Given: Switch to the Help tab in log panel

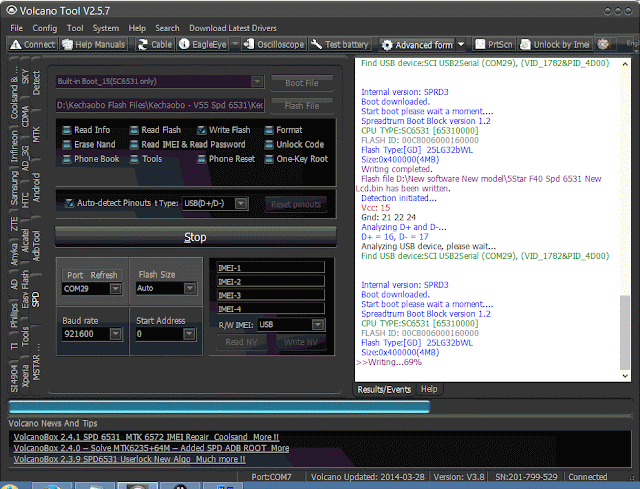Looking at the screenshot, I should point(429,389).
